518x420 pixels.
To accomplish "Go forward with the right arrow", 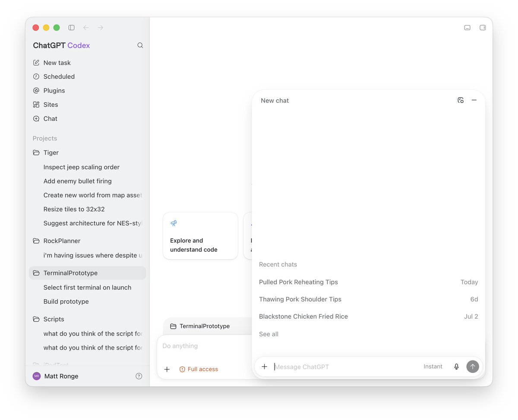I will pyautogui.click(x=100, y=28).
